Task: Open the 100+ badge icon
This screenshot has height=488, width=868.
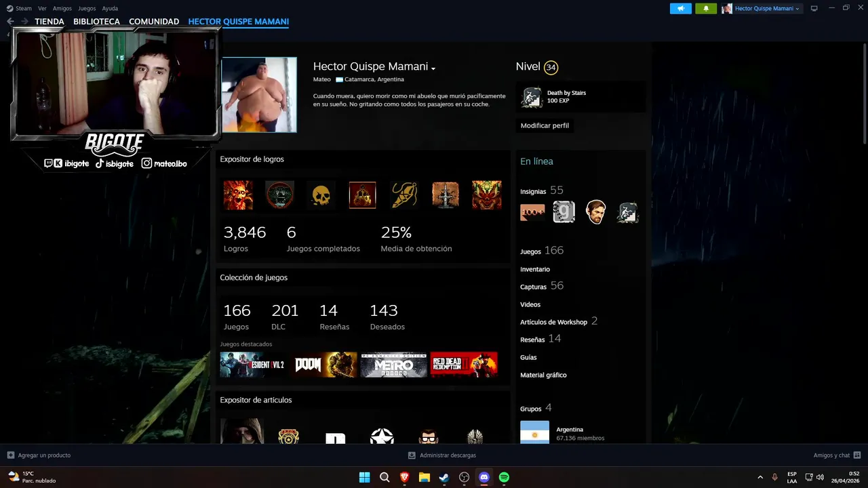Action: 532,212
